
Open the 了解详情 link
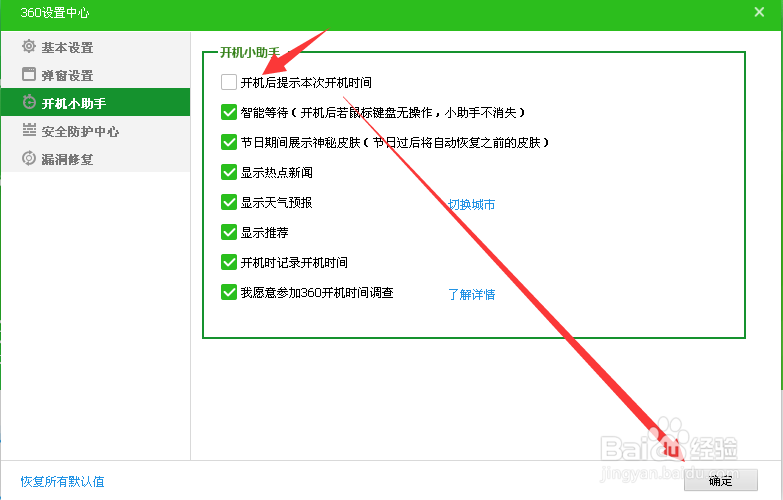click(471, 294)
